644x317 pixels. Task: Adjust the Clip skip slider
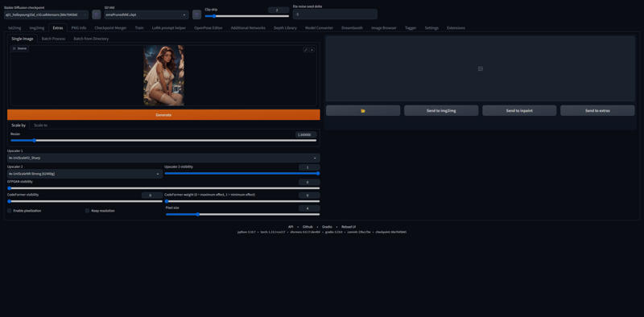pos(247,16)
